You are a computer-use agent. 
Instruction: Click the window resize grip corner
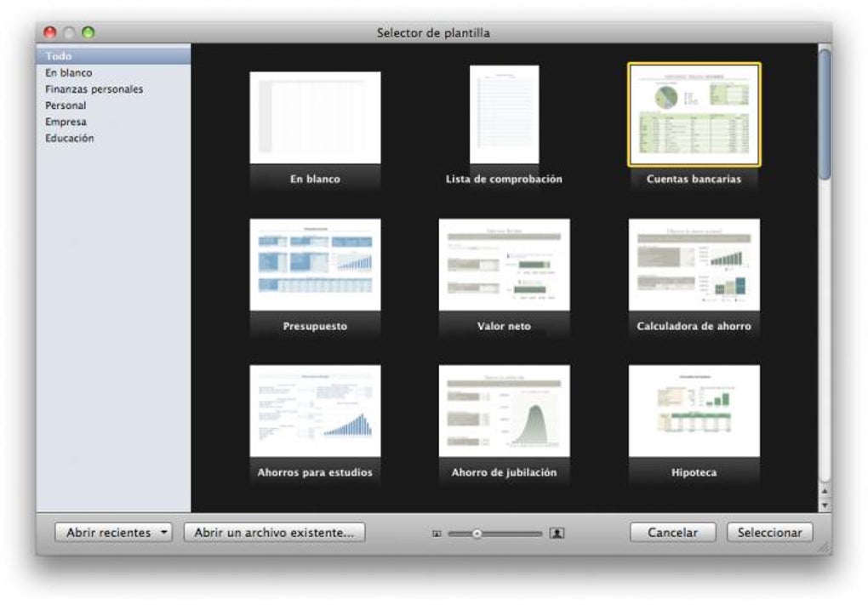825,549
